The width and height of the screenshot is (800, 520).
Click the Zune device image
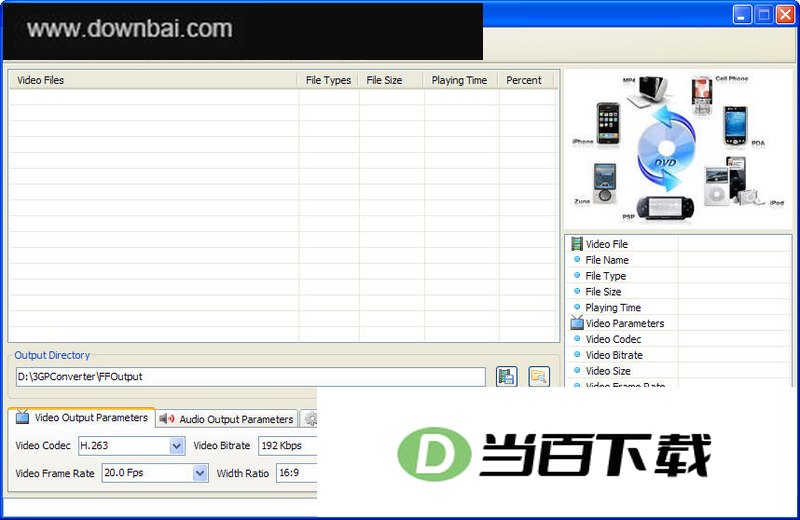pyautogui.click(x=605, y=183)
